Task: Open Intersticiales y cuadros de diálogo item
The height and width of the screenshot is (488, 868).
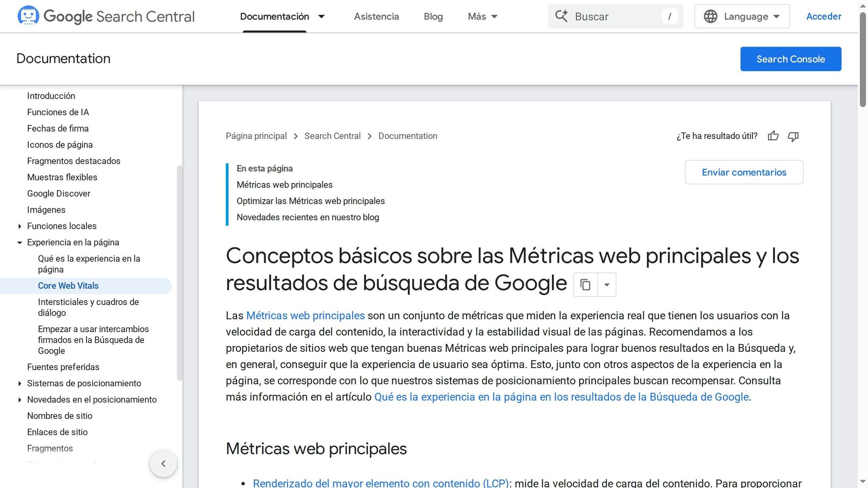Action: click(x=88, y=307)
